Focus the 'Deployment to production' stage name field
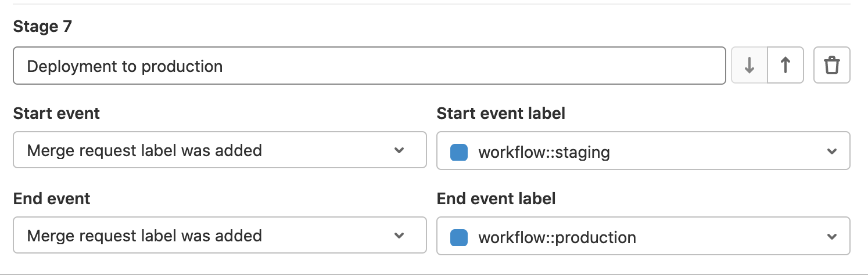The image size is (868, 275). [x=369, y=66]
